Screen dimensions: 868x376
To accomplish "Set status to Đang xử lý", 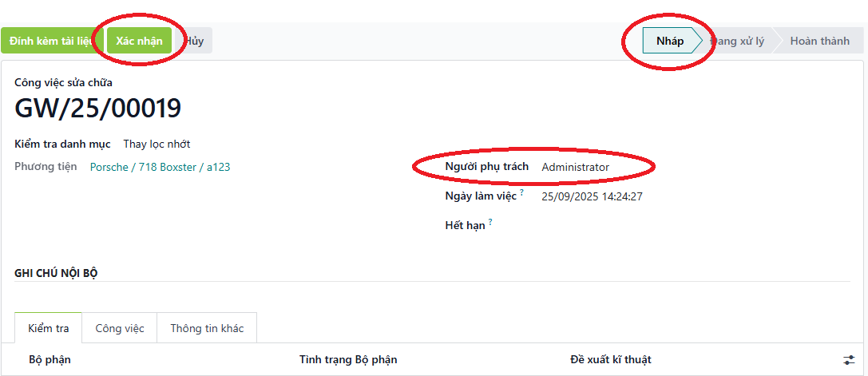I will pos(738,41).
